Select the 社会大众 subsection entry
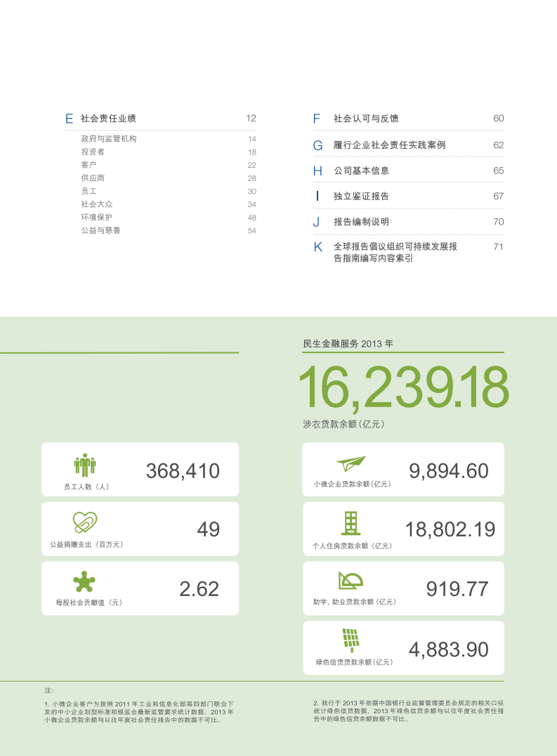 (96, 204)
